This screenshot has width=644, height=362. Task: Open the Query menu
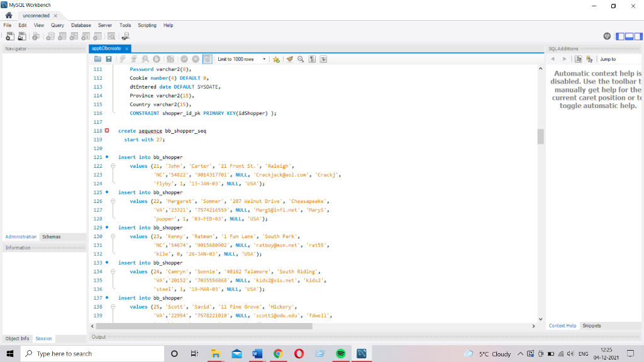(x=57, y=25)
